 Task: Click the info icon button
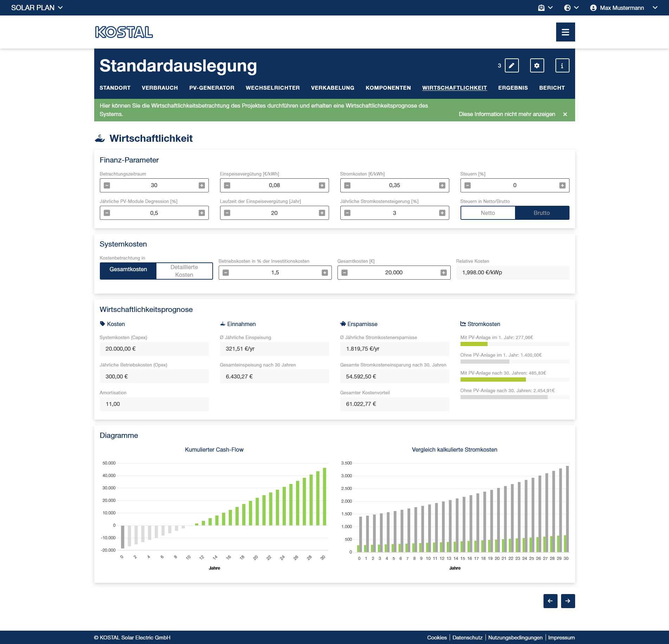(562, 65)
